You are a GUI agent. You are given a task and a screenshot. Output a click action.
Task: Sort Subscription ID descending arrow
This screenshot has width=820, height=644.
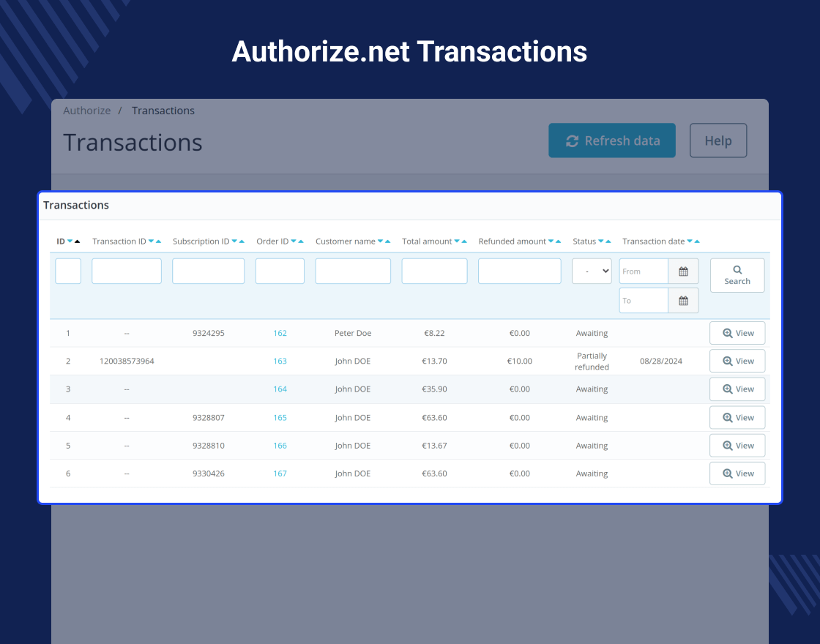click(x=234, y=241)
